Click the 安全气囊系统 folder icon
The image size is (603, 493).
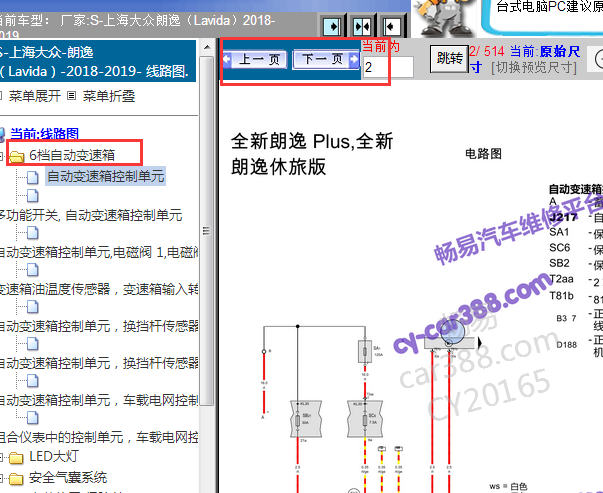[x=16, y=479]
